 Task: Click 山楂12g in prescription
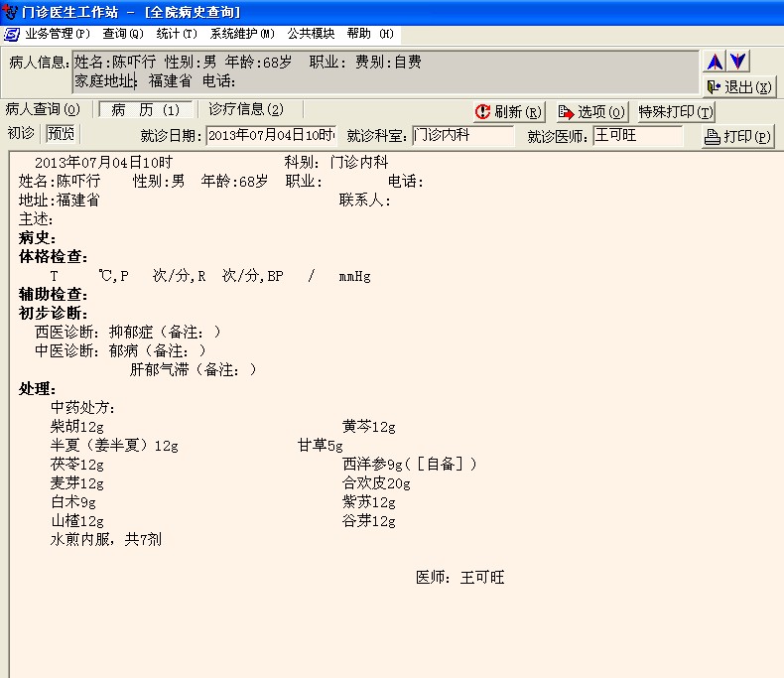coord(77,520)
